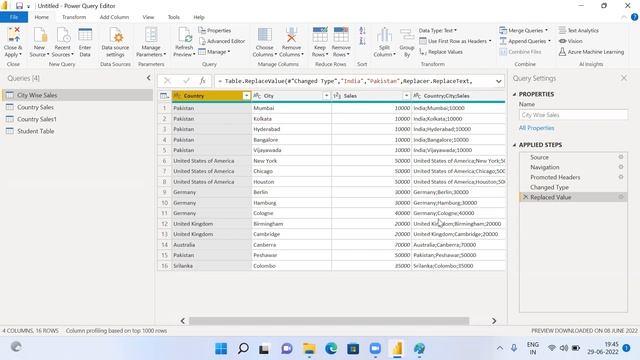Open the Help tab
Image resolution: width=640 pixels, height=360 pixels.
199,17
